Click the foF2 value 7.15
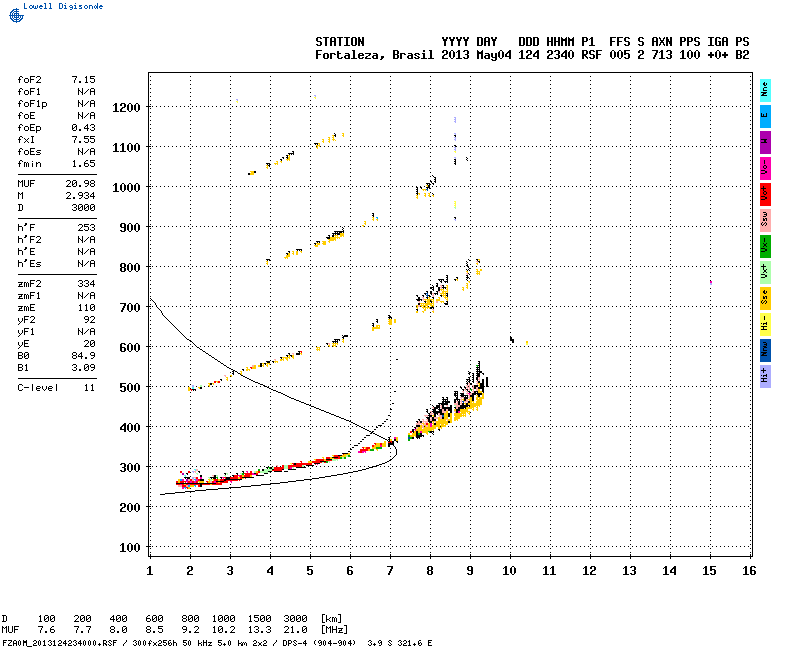The image size is (800, 650). [x=83, y=78]
